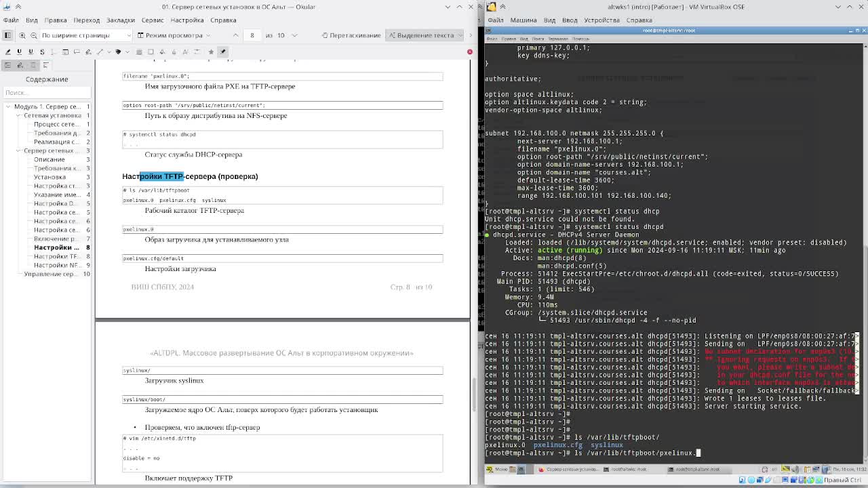Show the annotations review sidebar panel
The height and width of the screenshot is (488, 868).
click(x=20, y=65)
